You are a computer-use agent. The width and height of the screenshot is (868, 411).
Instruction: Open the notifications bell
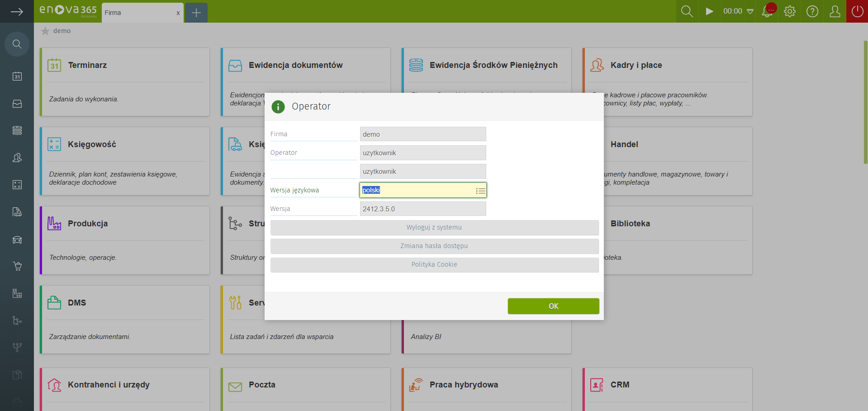768,11
